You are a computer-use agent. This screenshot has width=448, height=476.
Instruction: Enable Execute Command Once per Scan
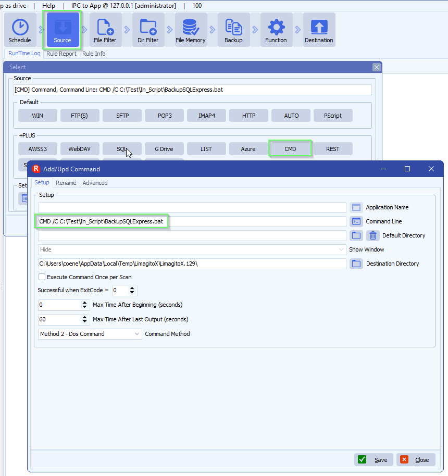pos(43,277)
